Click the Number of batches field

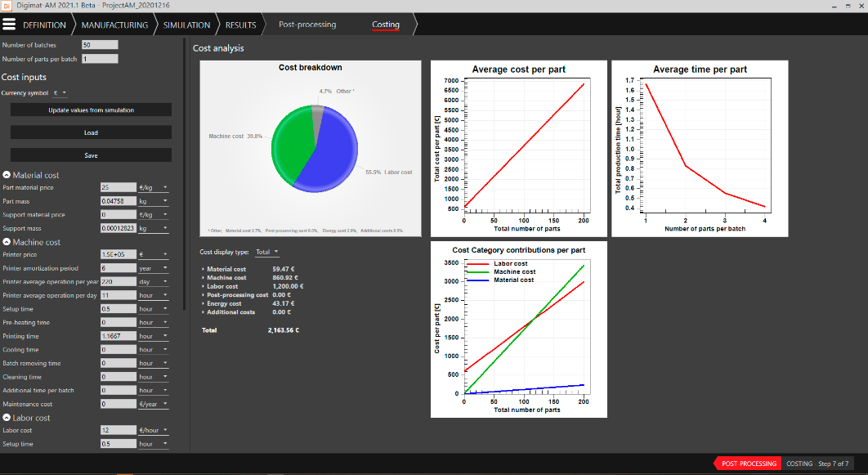(100, 45)
